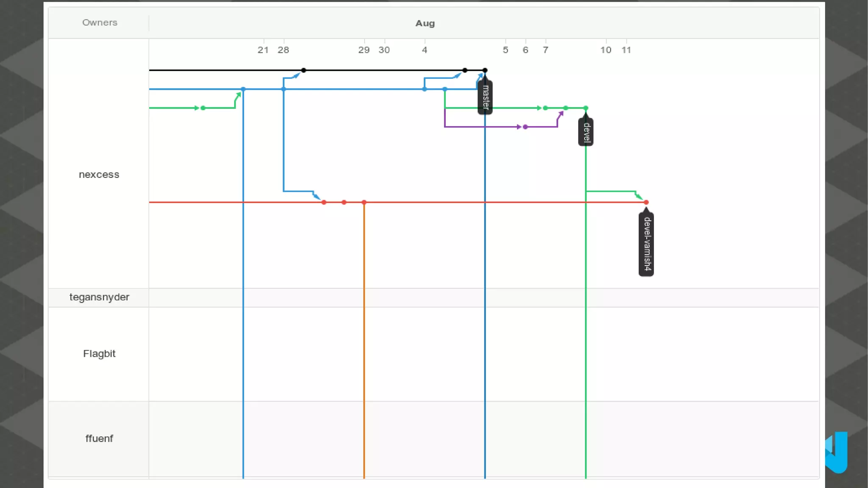Image resolution: width=868 pixels, height=488 pixels.
Task: Open the tegansnyder owner row
Action: [x=99, y=297]
